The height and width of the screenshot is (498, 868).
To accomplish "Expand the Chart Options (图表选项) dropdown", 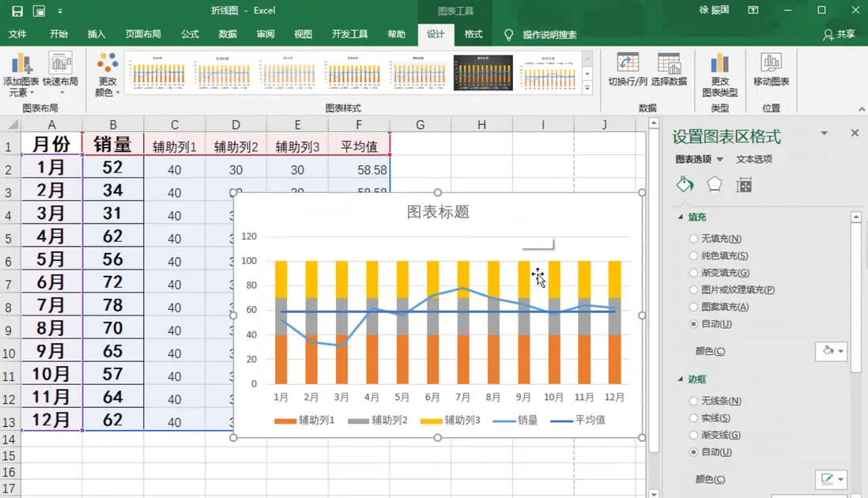I will 720,160.
